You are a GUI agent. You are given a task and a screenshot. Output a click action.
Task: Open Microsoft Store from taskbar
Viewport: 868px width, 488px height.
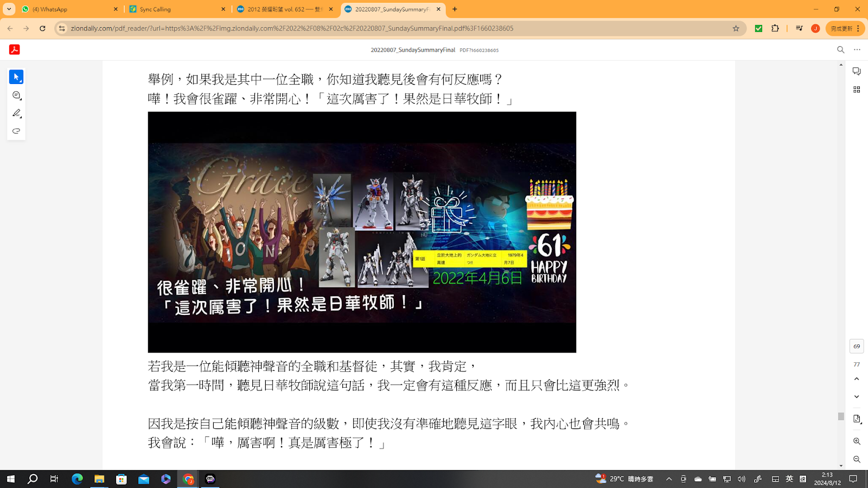[122, 479]
